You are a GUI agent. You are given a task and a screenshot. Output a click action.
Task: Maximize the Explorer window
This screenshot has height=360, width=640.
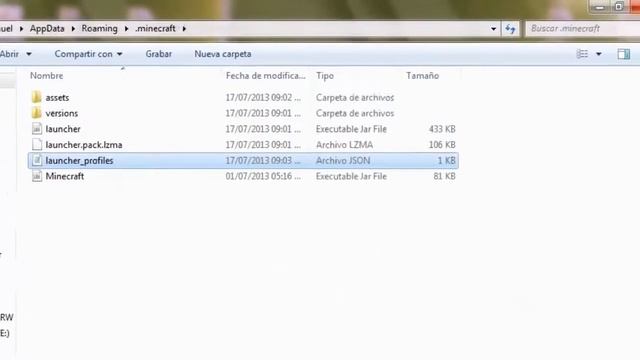(619, 7)
